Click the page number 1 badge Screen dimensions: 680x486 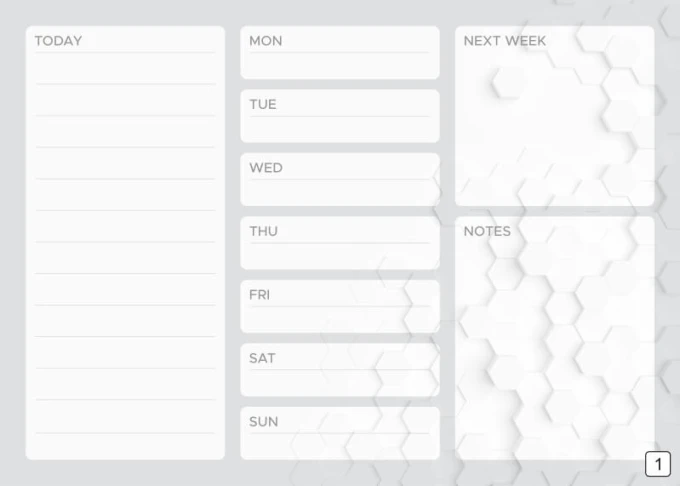pyautogui.click(x=657, y=464)
